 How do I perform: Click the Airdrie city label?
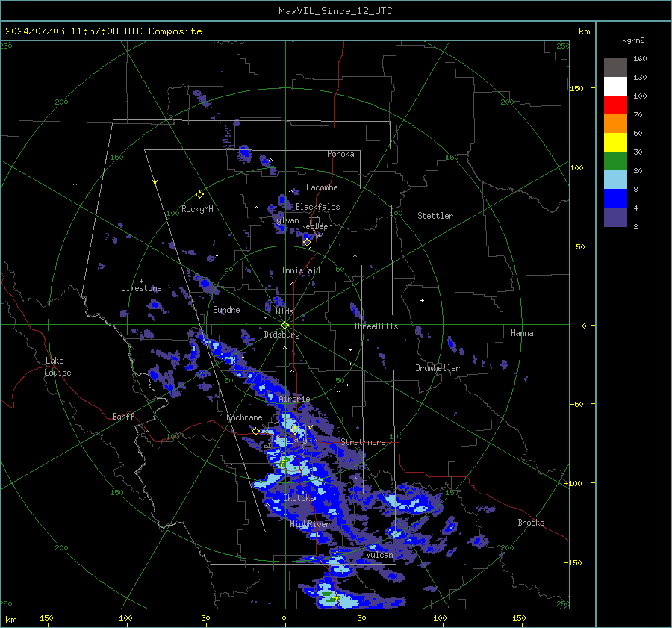(294, 399)
